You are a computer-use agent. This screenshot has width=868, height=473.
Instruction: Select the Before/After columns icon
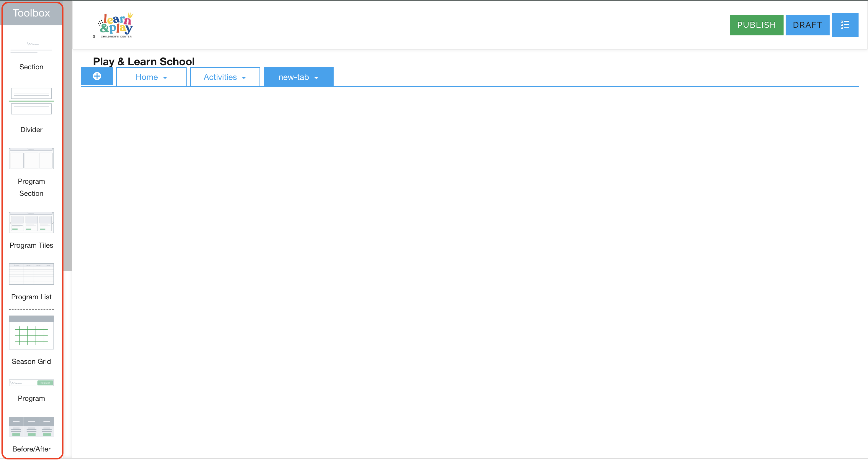tap(31, 426)
